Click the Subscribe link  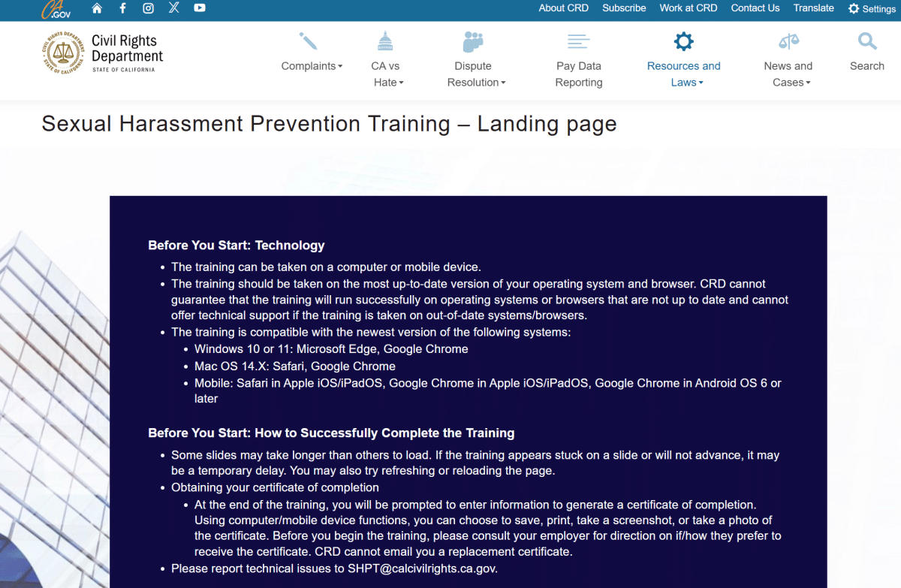click(x=624, y=8)
